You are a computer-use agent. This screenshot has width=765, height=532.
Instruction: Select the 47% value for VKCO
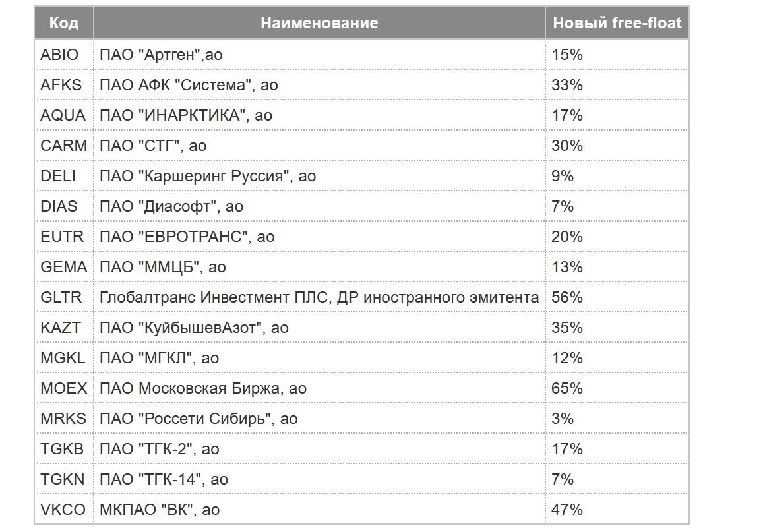click(x=567, y=510)
